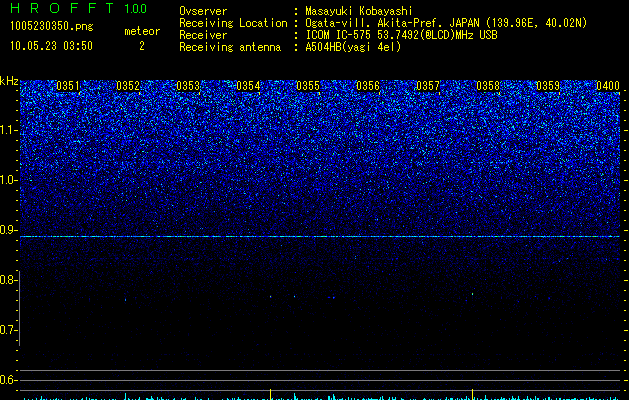Select the A504HB(yagi 4el) antenna text
Screen dimensions: 629x400
pyautogui.click(x=353, y=47)
